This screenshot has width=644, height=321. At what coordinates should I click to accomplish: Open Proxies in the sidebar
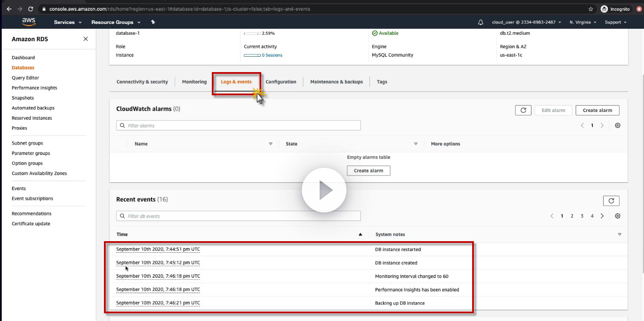coord(19,128)
